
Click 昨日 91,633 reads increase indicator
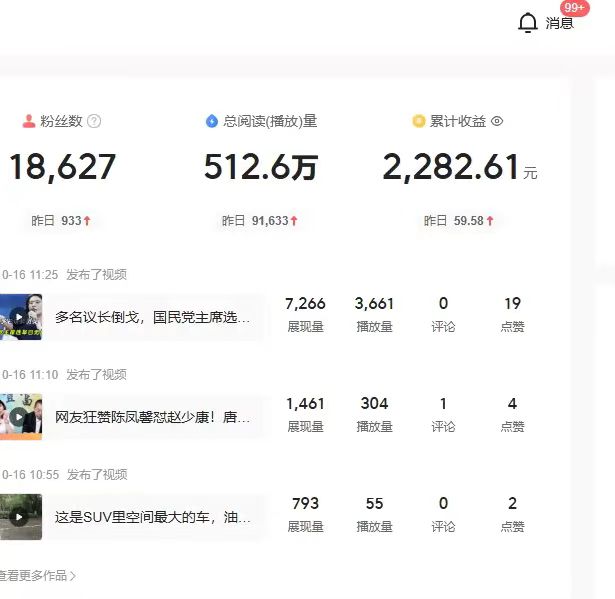(x=260, y=221)
